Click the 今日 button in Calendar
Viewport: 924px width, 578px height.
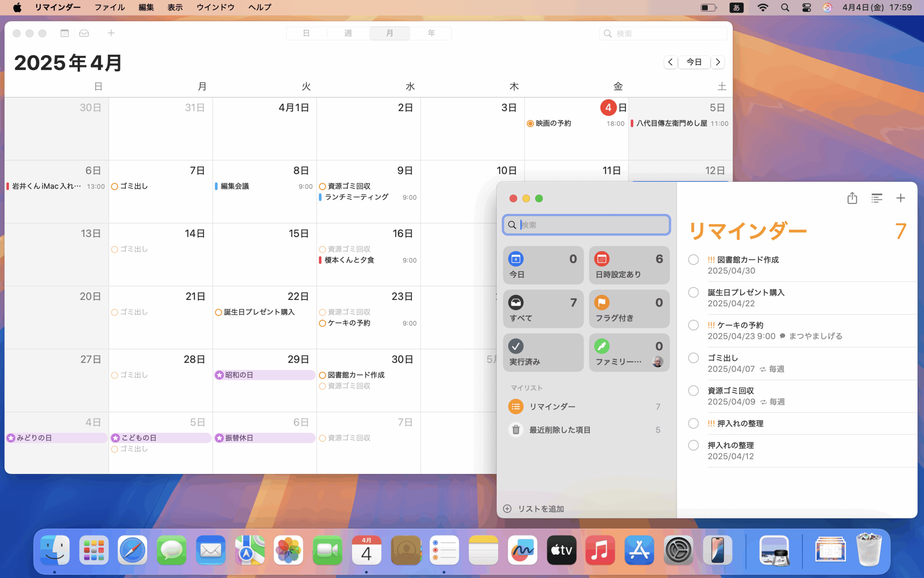click(694, 62)
